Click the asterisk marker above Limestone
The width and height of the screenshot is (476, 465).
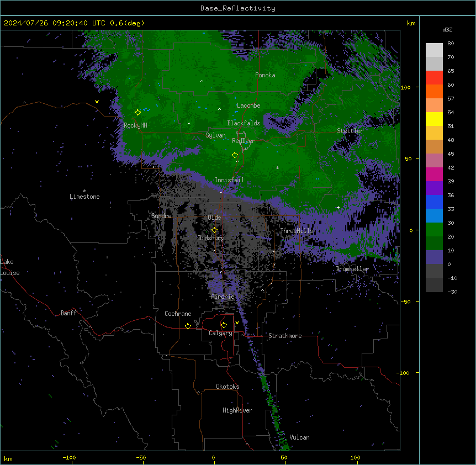(x=84, y=191)
